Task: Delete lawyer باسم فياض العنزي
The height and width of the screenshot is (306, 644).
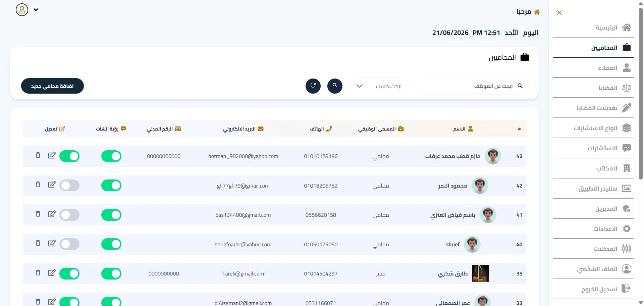Action: pos(38,214)
